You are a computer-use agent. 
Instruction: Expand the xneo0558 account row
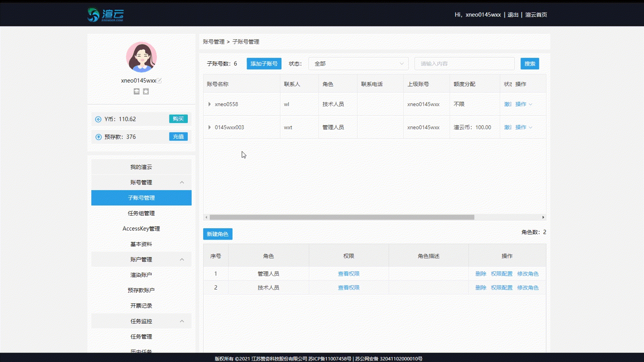tap(210, 104)
